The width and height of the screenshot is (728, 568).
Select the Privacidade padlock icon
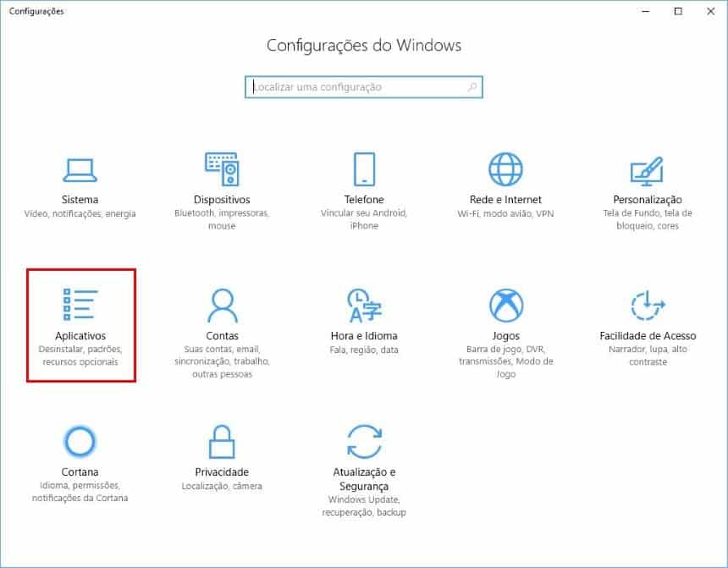[222, 441]
